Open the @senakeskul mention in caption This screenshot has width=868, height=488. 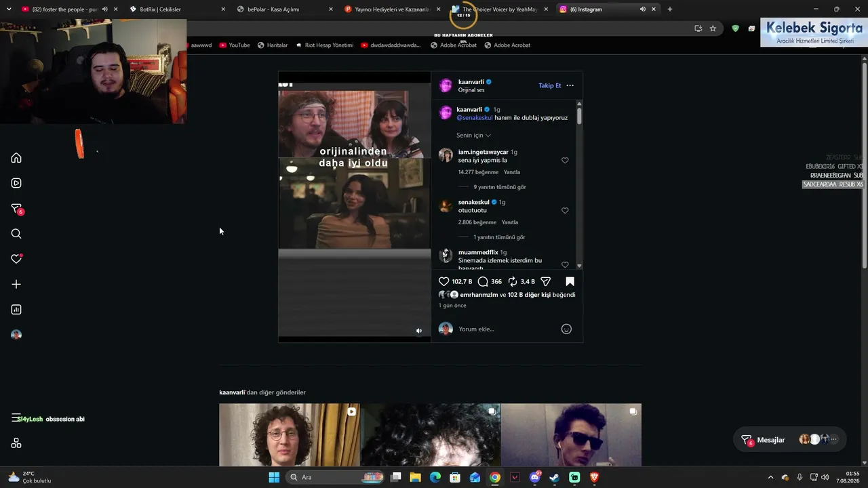click(475, 118)
